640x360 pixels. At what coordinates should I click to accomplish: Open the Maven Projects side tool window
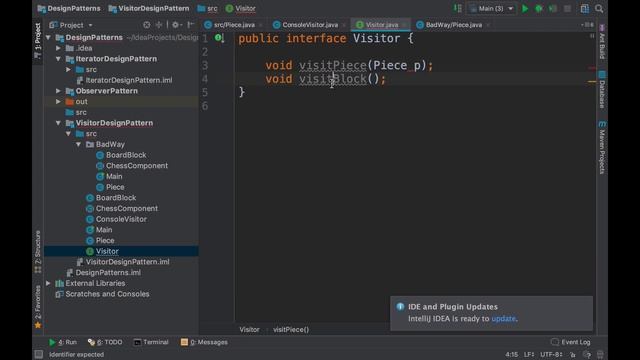[602, 147]
